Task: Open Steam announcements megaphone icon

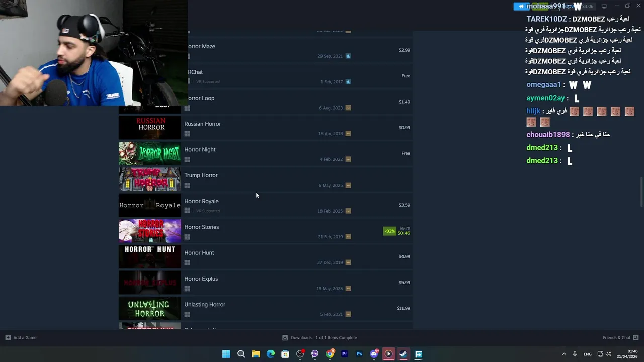Action: [x=521, y=6]
